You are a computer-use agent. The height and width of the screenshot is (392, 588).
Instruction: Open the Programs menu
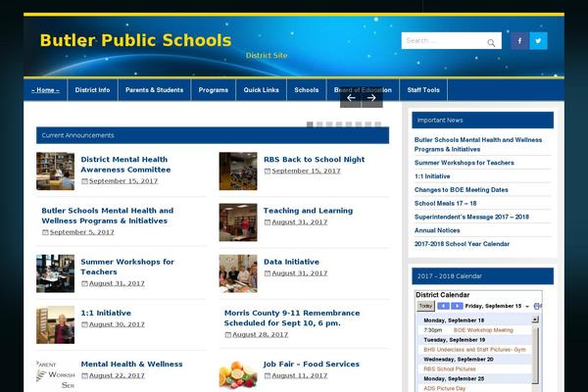[214, 90]
